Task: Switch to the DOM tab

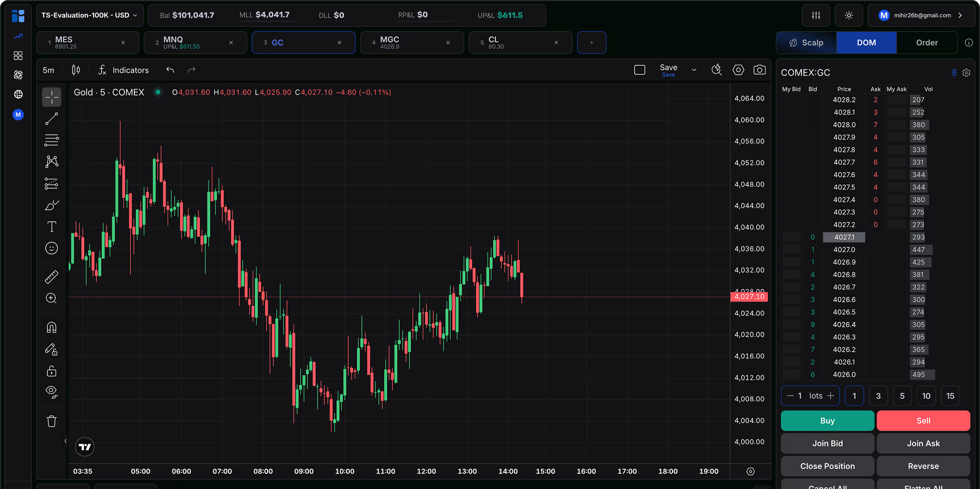Action: (866, 42)
